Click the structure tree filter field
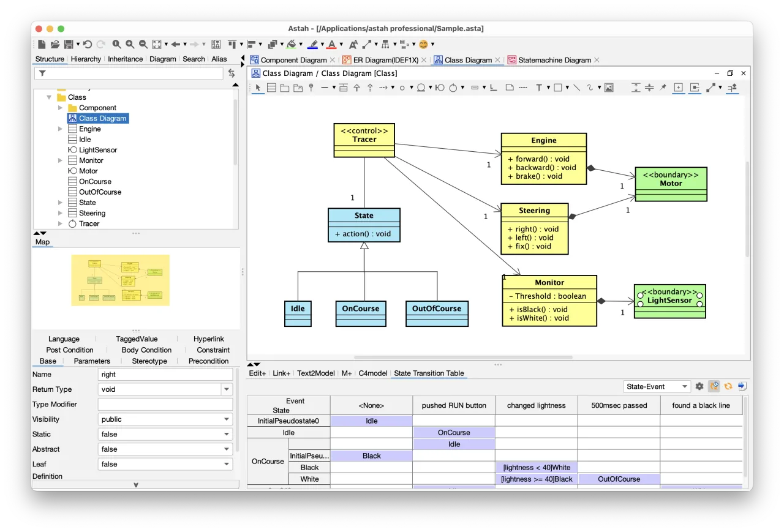Viewport: 784px width, 532px height. tap(129, 73)
